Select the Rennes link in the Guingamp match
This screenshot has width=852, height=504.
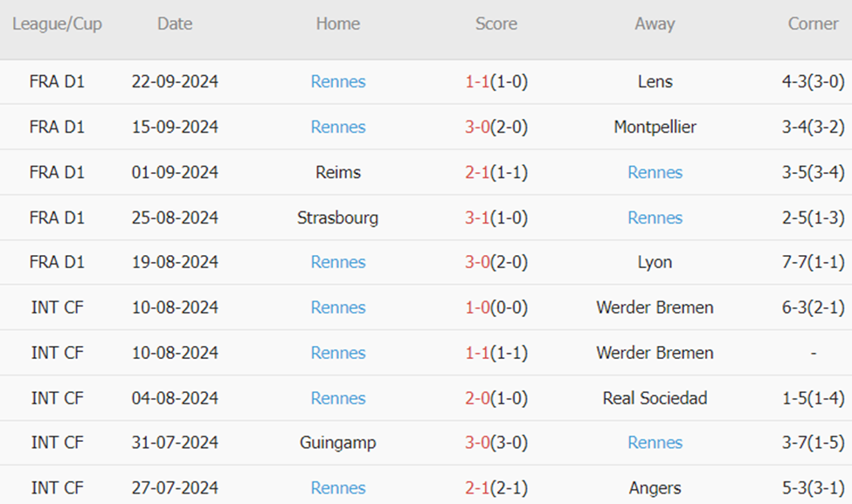[655, 444]
